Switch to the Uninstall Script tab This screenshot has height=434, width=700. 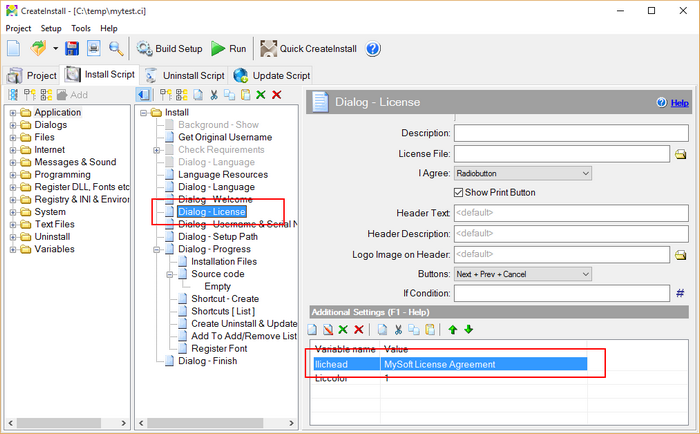coord(185,75)
